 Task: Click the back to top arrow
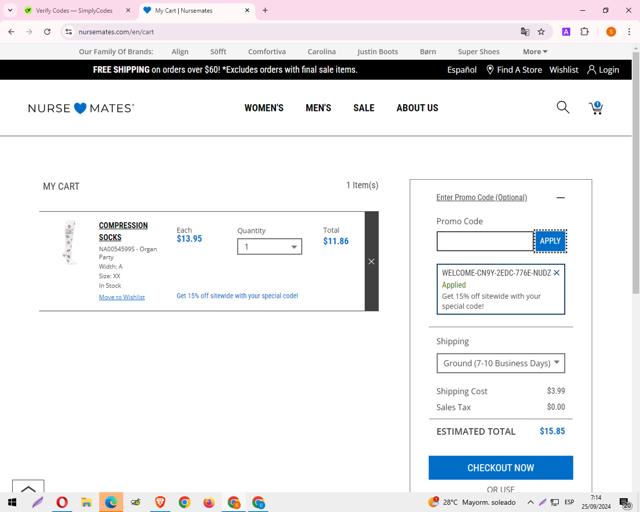point(28,488)
